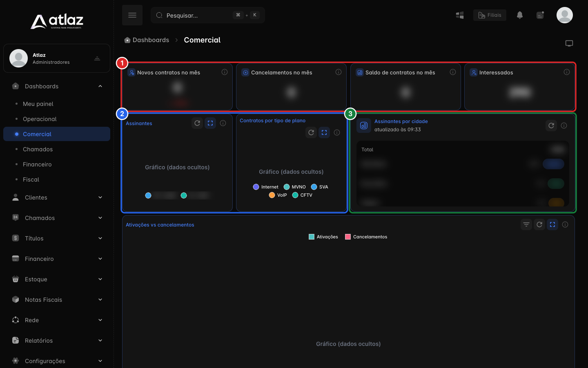Open the user avatar menu in header

564,15
